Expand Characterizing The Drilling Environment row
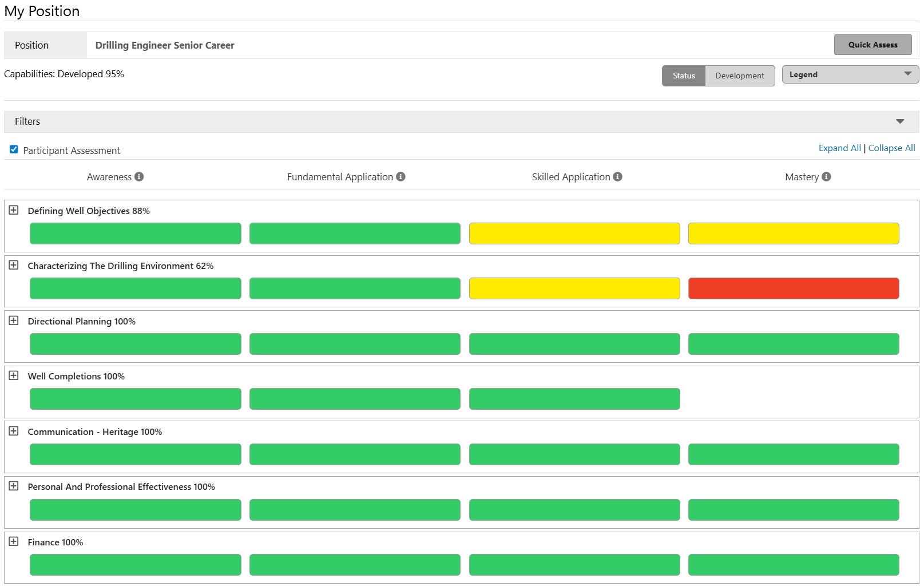Screen dimensions: 924x586 click(14, 265)
